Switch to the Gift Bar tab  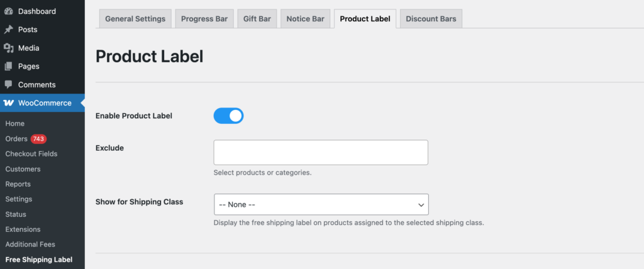[x=257, y=19]
